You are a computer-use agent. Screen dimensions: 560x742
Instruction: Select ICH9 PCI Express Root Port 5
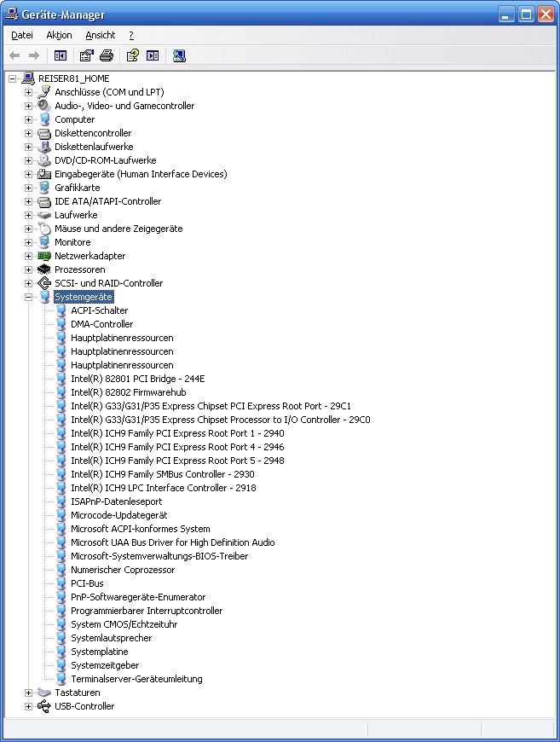click(177, 461)
